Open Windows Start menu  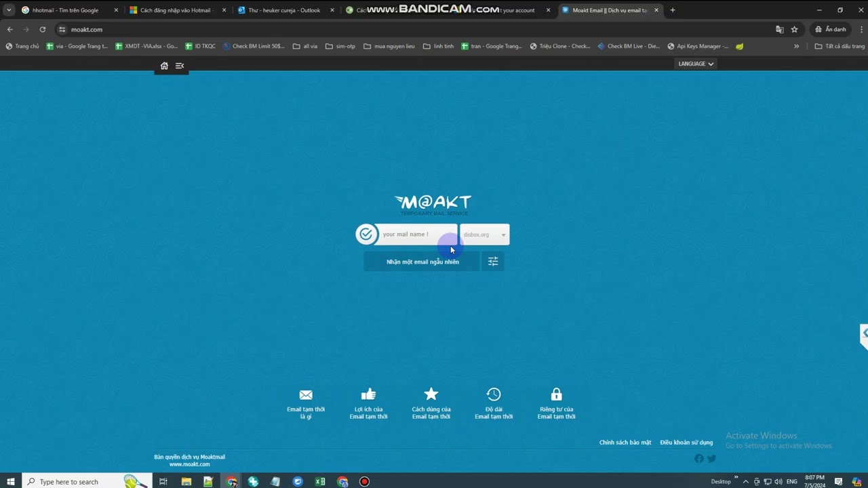click(x=11, y=482)
